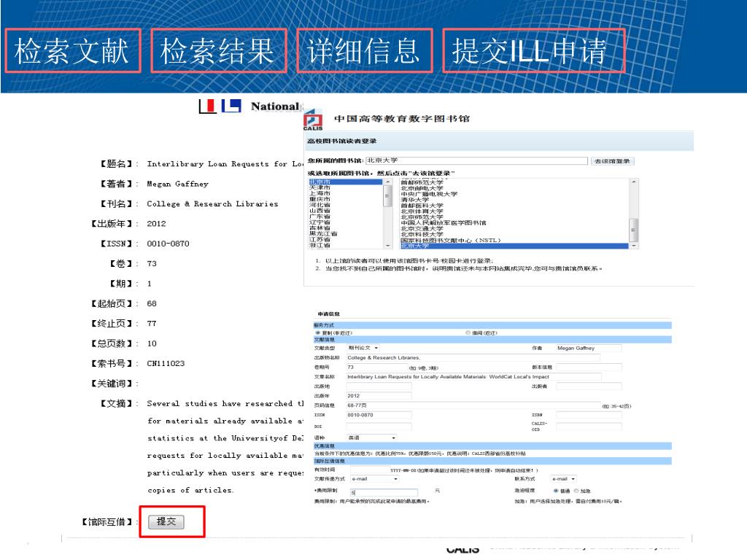Select 中央广播电视大学 in the library list
The height and width of the screenshot is (560, 747).
tap(429, 194)
